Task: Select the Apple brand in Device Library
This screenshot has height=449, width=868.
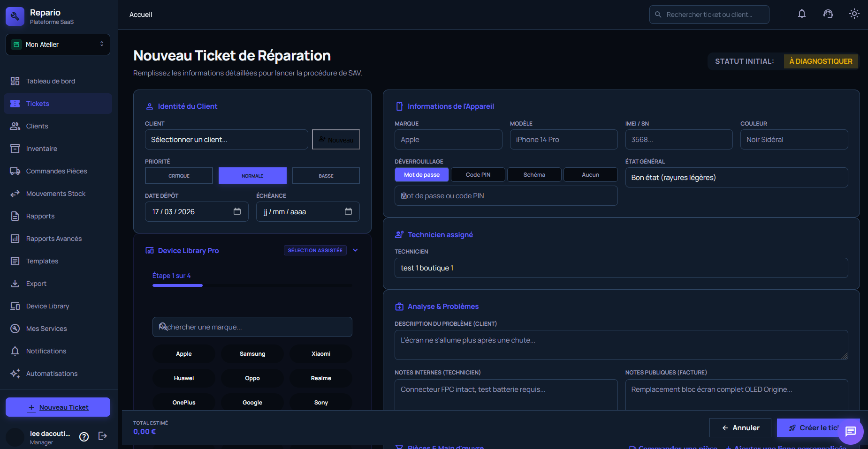Action: point(183,353)
